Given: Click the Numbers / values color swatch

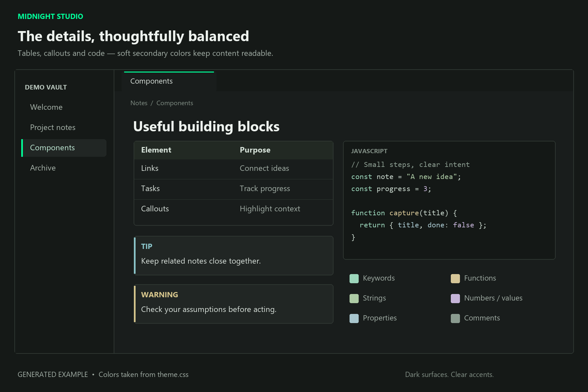Looking at the screenshot, I should click(455, 298).
